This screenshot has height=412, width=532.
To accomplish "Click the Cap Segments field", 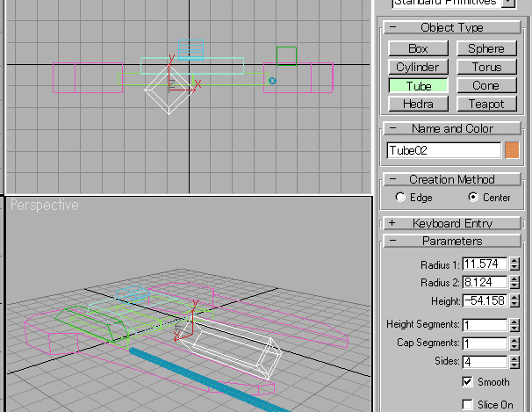I will [x=485, y=343].
